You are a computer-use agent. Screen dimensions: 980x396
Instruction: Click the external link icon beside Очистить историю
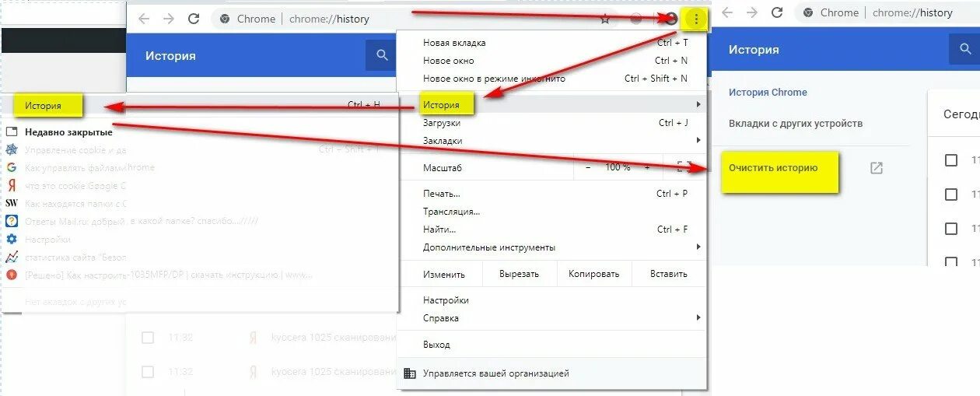[x=877, y=168]
